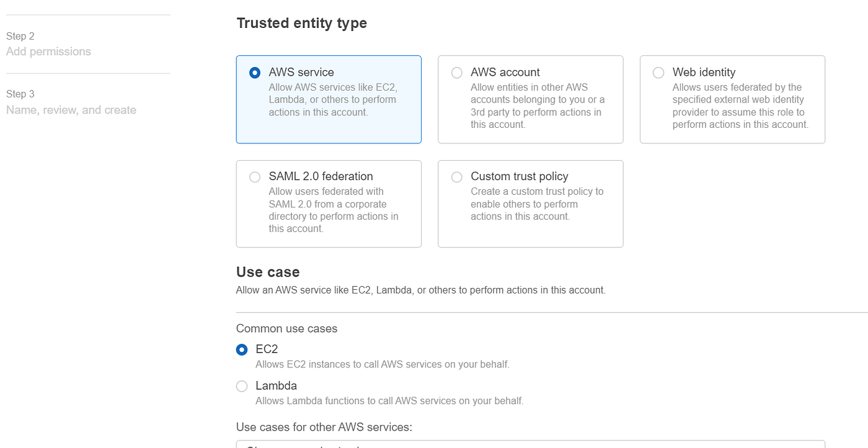Open Step 3 Name, review, and create
This screenshot has width=868, height=448.
[x=71, y=101]
